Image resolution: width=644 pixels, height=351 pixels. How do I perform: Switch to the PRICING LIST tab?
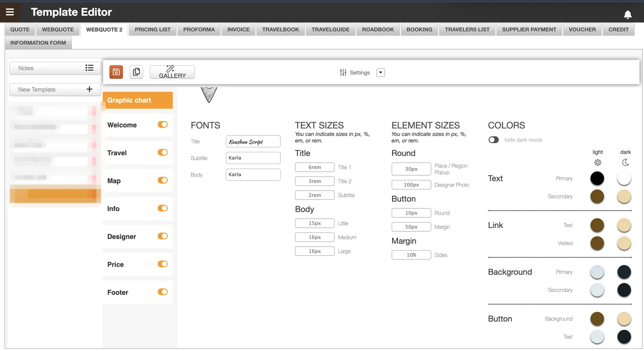click(153, 29)
